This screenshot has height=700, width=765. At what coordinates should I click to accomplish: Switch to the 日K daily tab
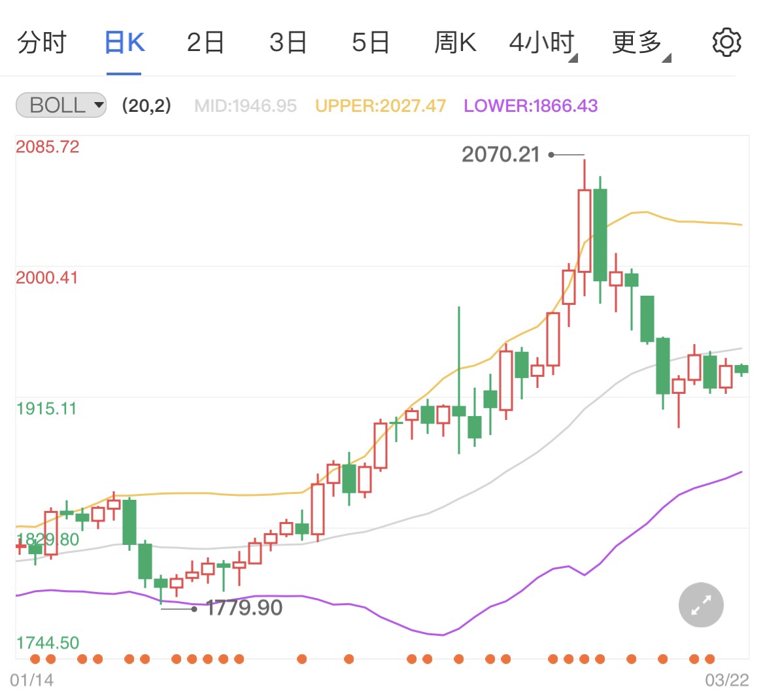124,42
